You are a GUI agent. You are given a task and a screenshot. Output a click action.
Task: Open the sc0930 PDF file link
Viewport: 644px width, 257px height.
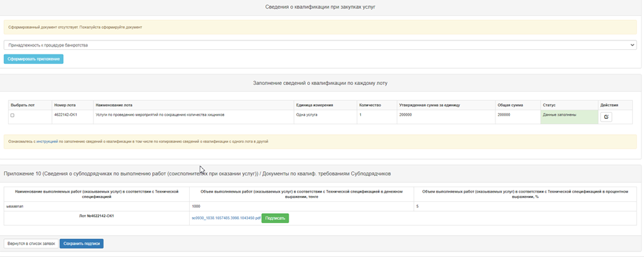pyautogui.click(x=226, y=218)
